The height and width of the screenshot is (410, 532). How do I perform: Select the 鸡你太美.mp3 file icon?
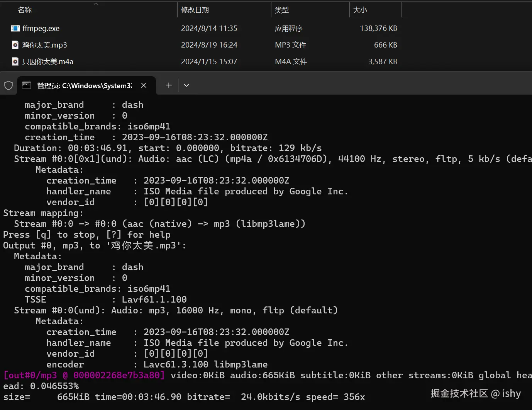tap(15, 45)
